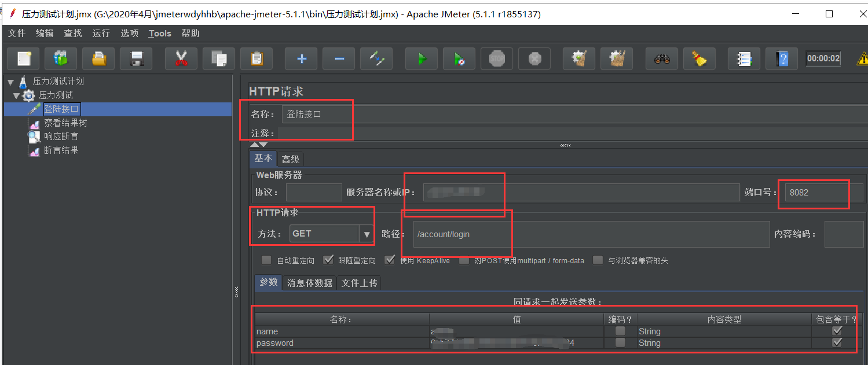
Task: Click Start no pauses icon
Action: [x=459, y=58]
